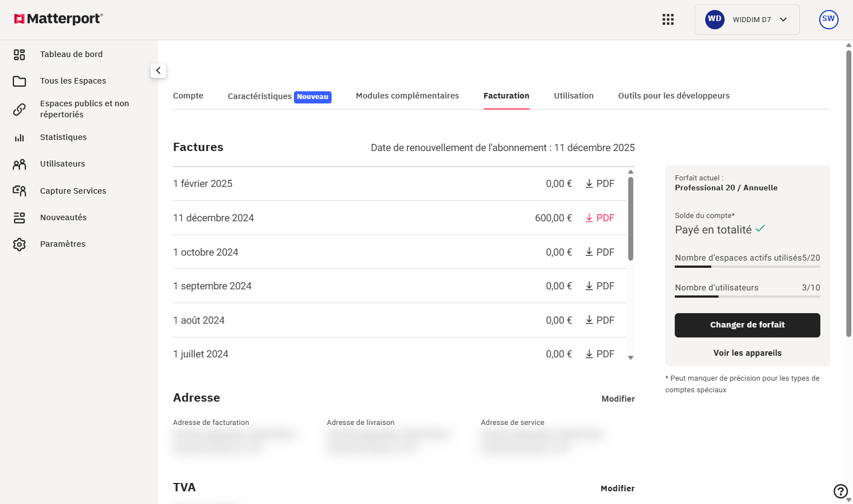Collapse the sidebar with the chevron button

click(x=158, y=70)
